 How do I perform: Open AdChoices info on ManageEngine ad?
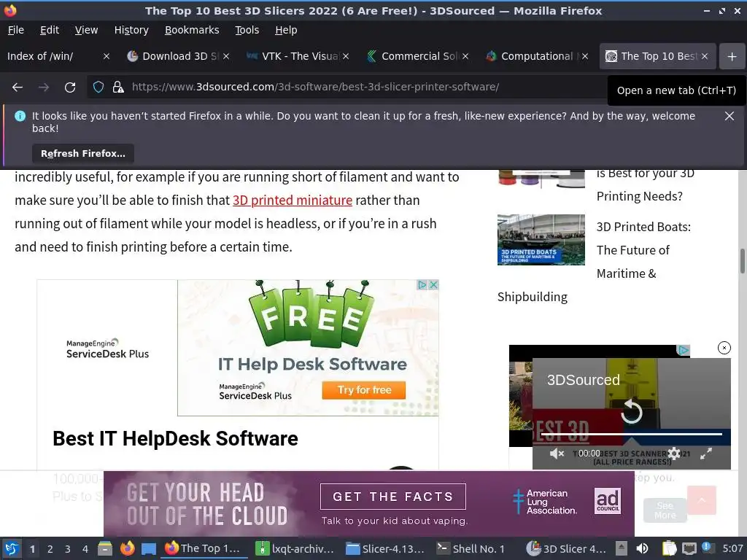click(x=422, y=285)
